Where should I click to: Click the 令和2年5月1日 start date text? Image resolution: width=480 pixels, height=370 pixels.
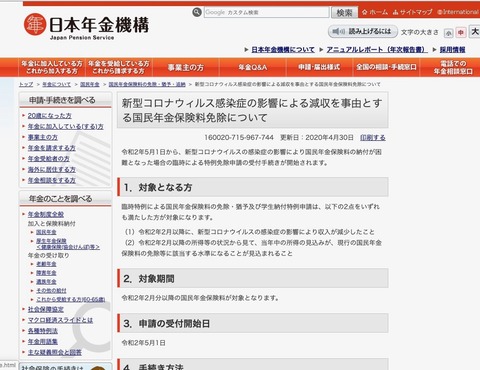[x=143, y=343]
